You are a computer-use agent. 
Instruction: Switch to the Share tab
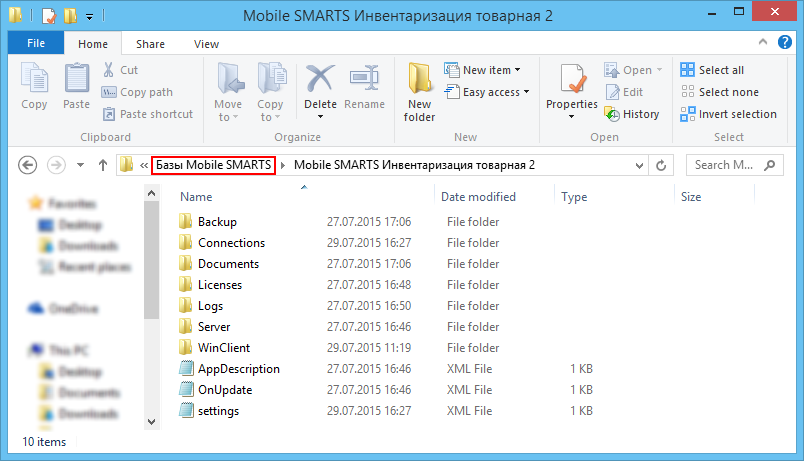tap(150, 44)
